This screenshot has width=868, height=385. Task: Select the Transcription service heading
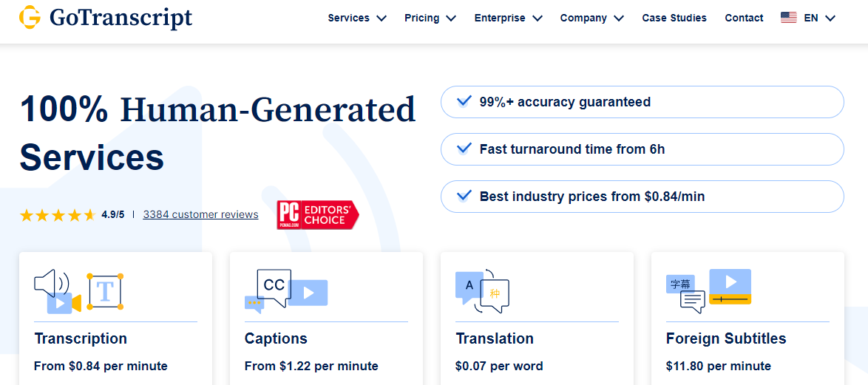[x=81, y=338]
